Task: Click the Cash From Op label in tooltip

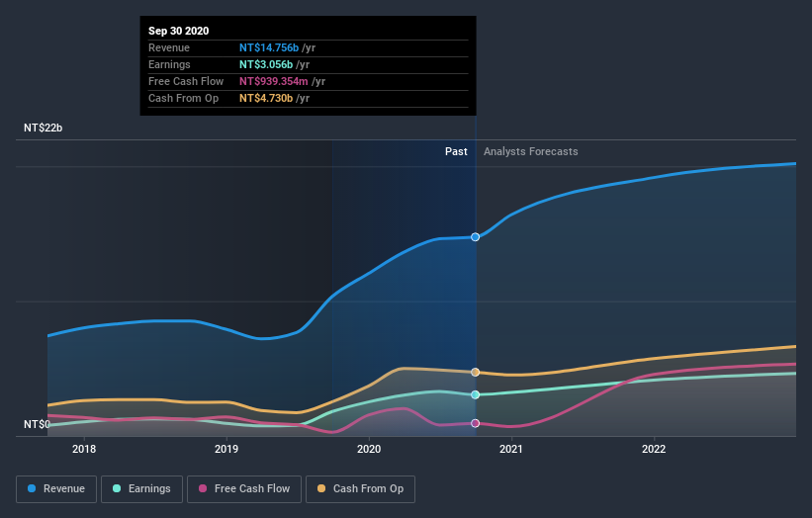Action: coord(183,98)
